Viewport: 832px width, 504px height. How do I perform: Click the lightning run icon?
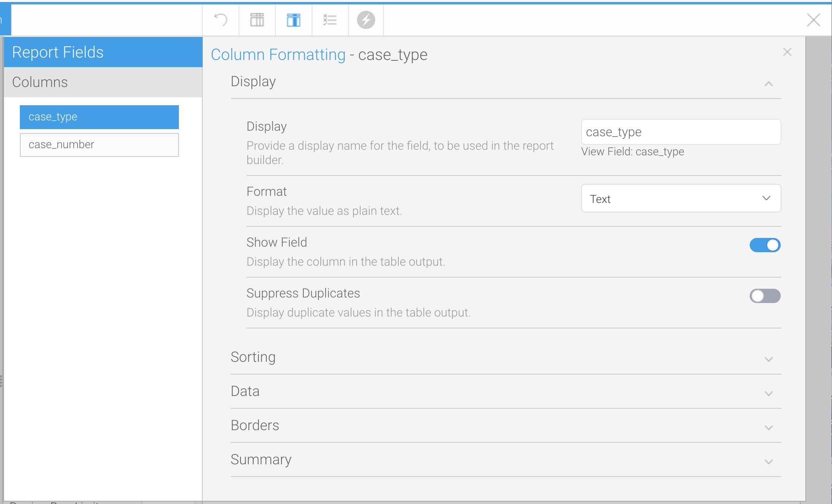366,20
